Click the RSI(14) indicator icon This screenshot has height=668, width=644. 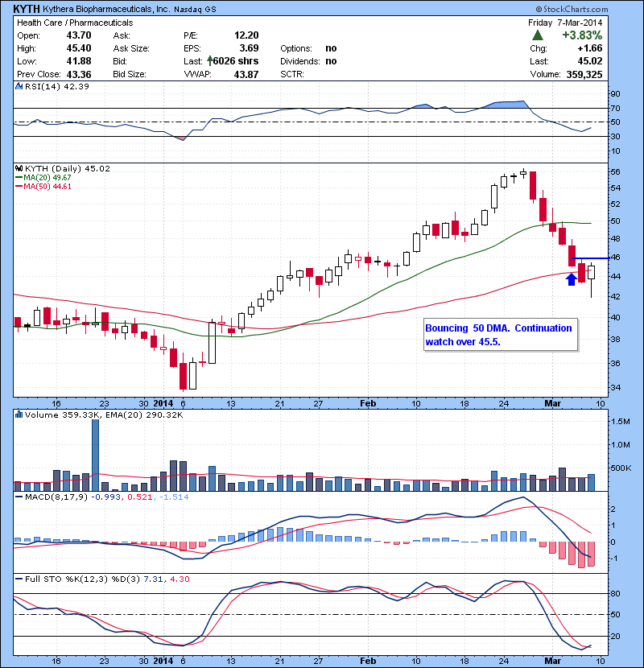tap(19, 86)
